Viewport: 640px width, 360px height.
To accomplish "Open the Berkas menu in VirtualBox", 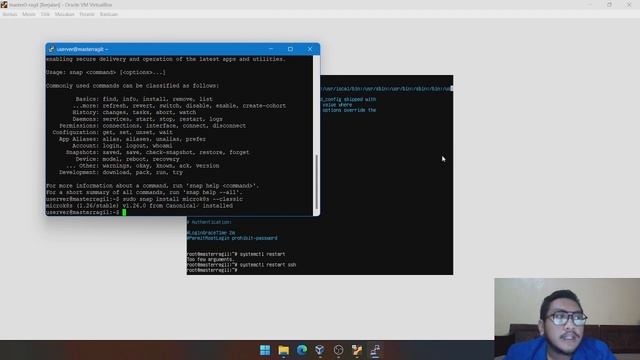I will click(10, 14).
